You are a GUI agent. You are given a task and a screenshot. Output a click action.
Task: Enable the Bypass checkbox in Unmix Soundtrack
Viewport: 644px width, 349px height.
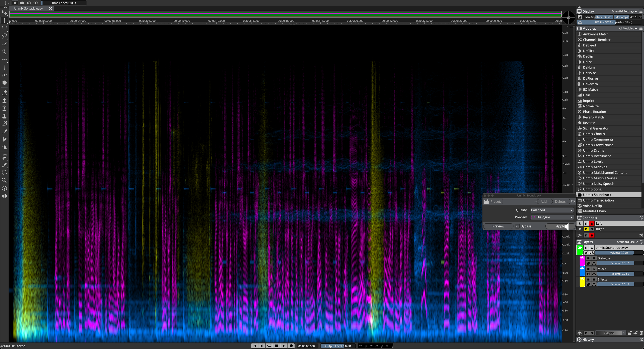[517, 226]
